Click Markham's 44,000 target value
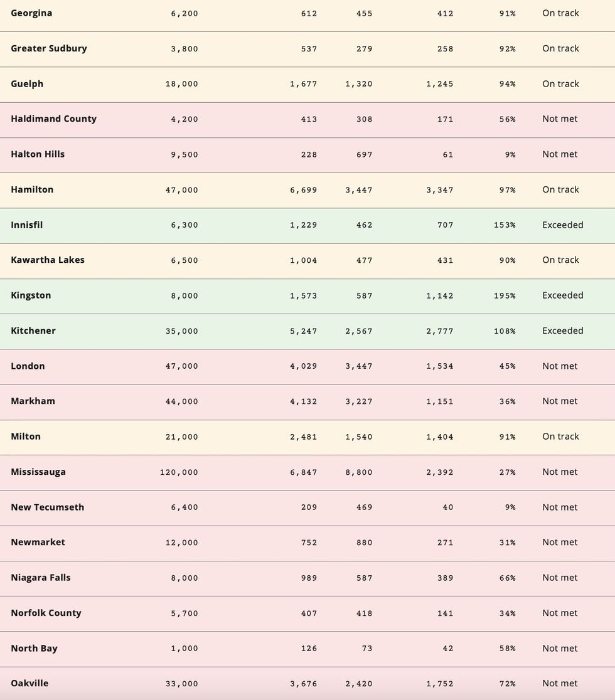Viewport: 615px width, 700px height. [182, 401]
